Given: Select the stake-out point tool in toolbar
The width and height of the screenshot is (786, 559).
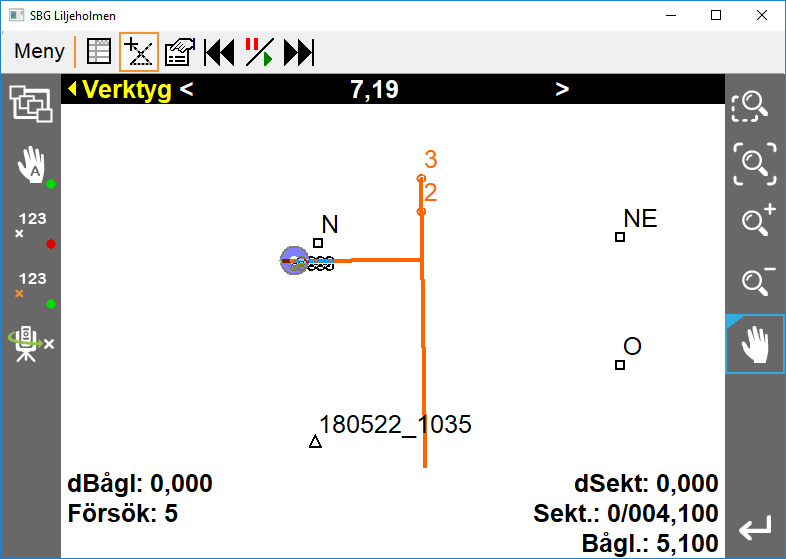Looking at the screenshot, I should tap(139, 52).
